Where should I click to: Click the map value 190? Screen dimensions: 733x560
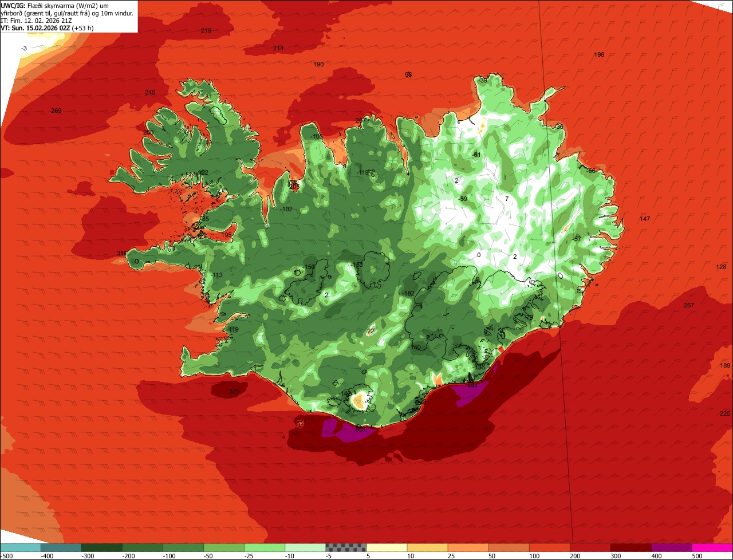319,64
